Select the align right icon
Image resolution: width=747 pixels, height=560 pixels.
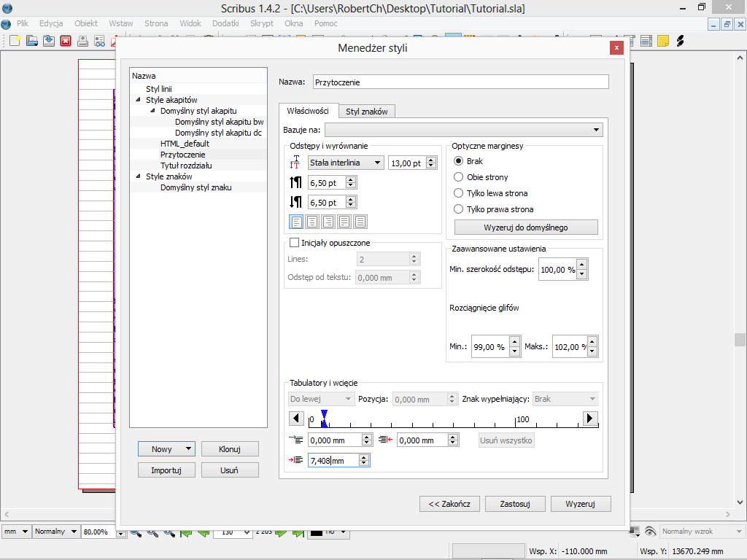[328, 222]
